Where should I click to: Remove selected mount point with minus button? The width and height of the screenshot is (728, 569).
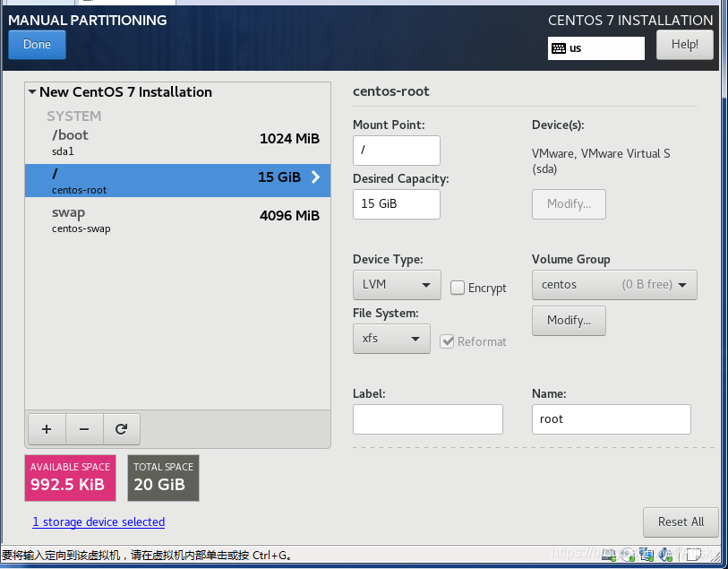[84, 429]
